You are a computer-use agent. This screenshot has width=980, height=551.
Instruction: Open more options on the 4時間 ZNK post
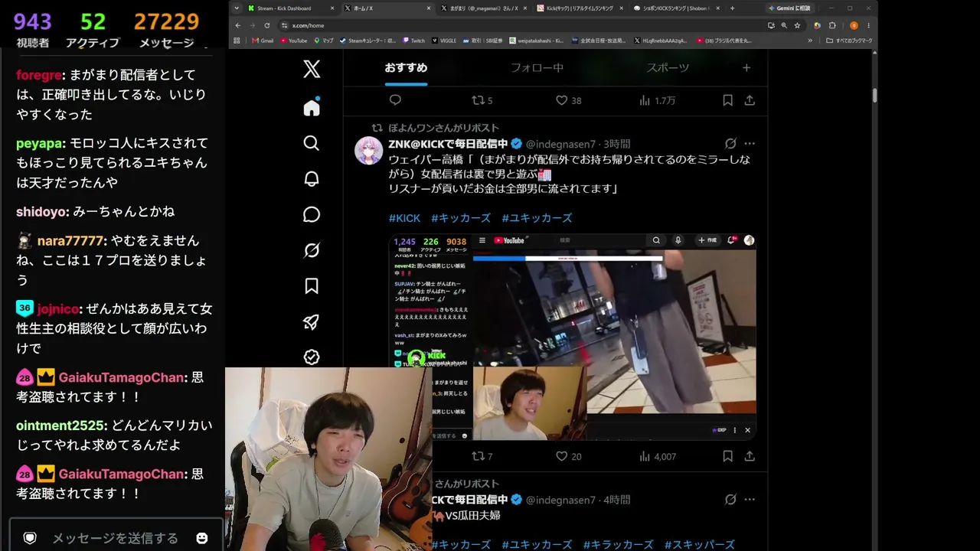[750, 500]
